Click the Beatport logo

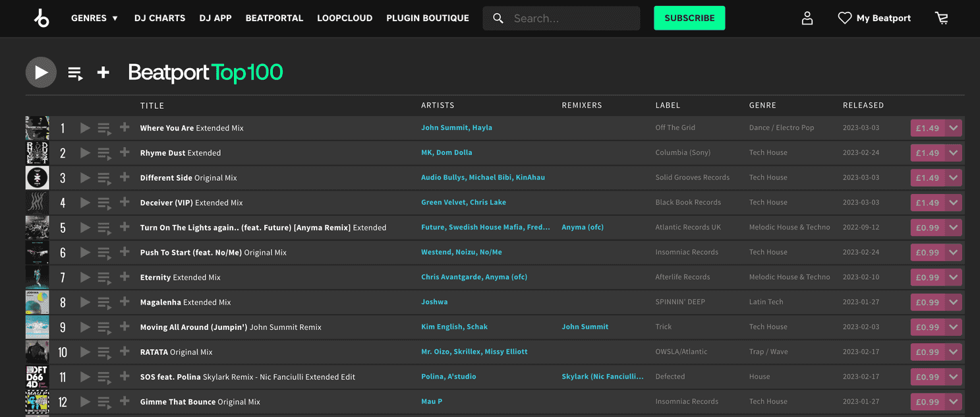(42, 18)
